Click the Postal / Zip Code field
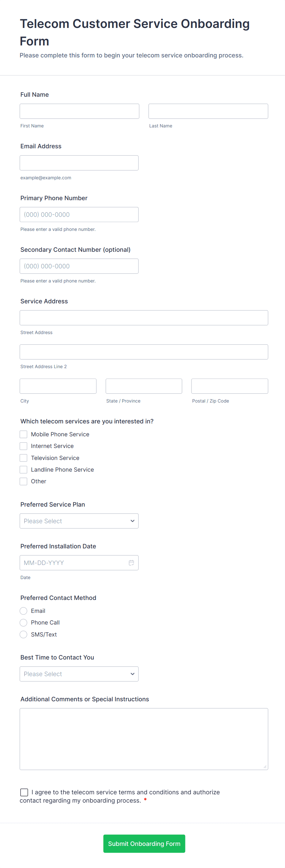285x868 pixels. click(x=230, y=386)
